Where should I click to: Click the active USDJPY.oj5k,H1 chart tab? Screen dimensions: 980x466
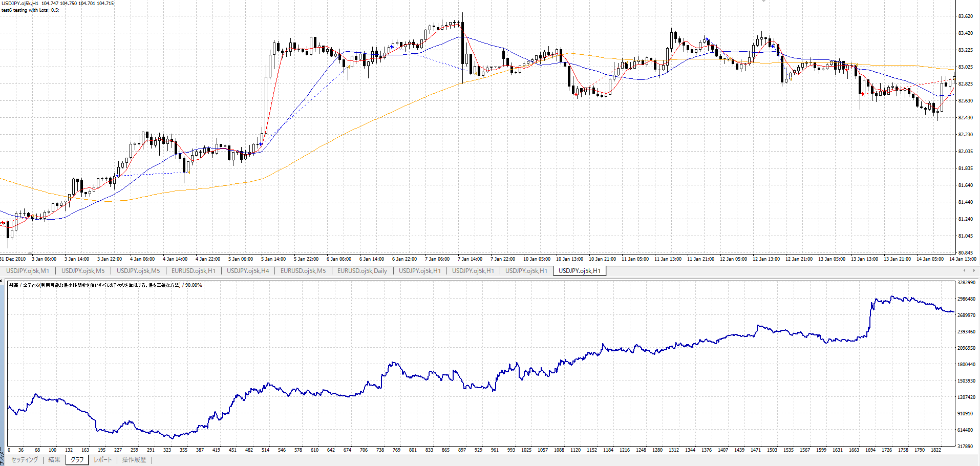point(580,271)
